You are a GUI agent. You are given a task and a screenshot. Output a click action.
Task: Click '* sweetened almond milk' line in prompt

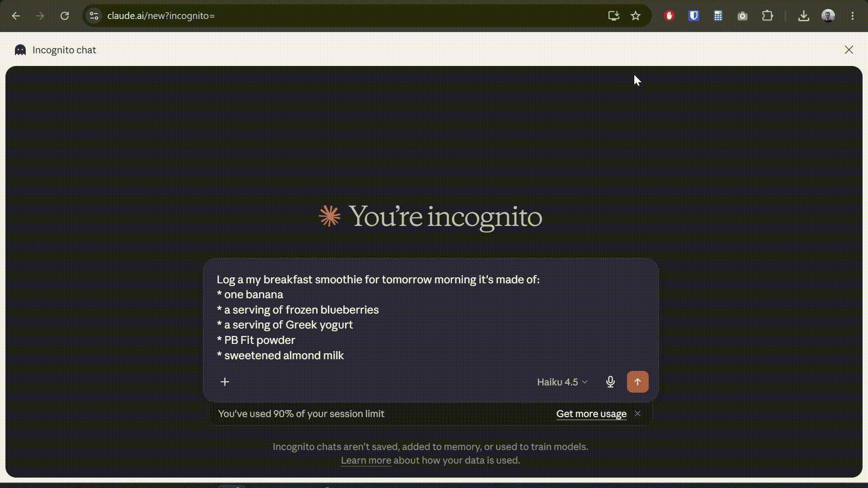pyautogui.click(x=280, y=356)
